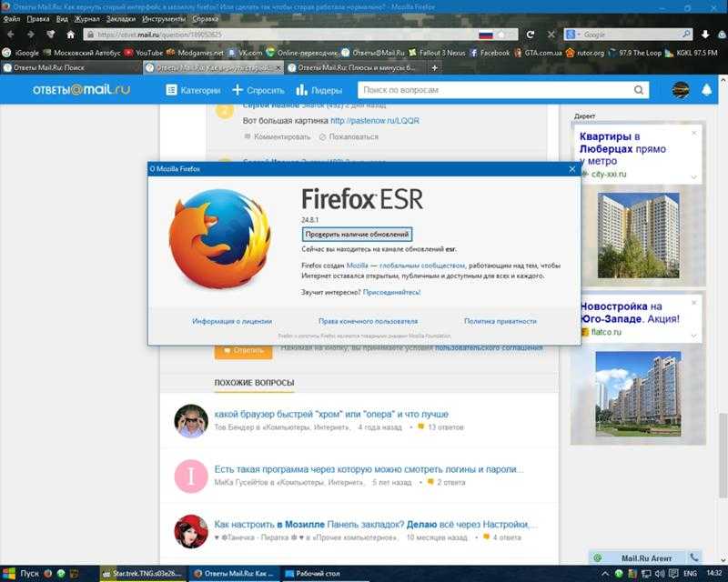Open the Online-переводчик bookmark

tap(302, 53)
